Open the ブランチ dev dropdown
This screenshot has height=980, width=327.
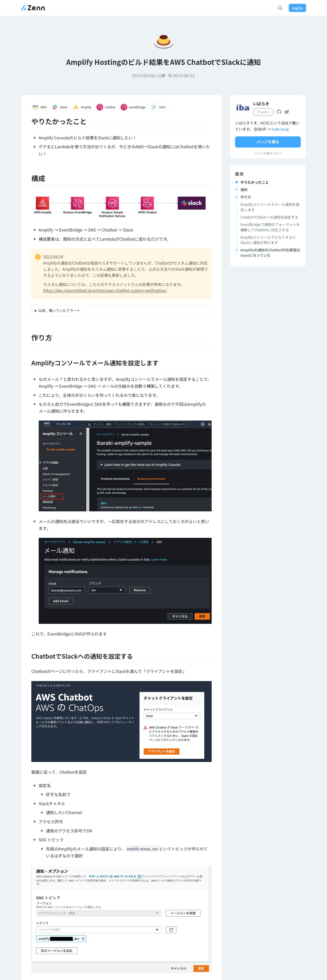click(107, 590)
